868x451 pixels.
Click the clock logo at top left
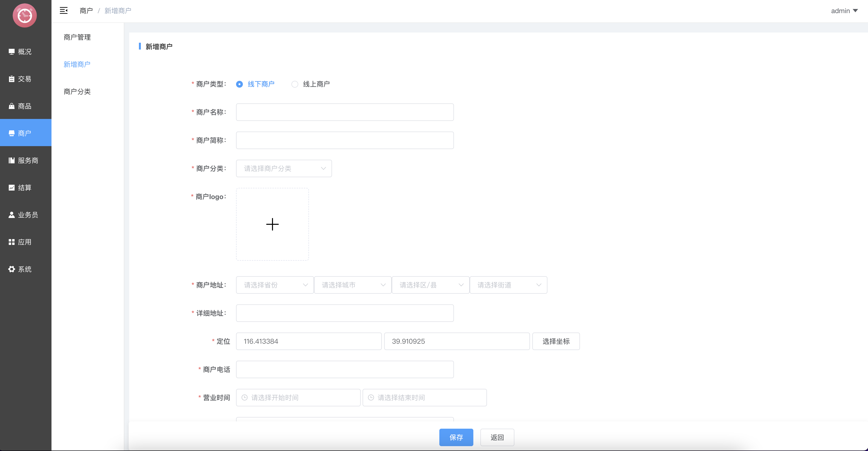25,16
